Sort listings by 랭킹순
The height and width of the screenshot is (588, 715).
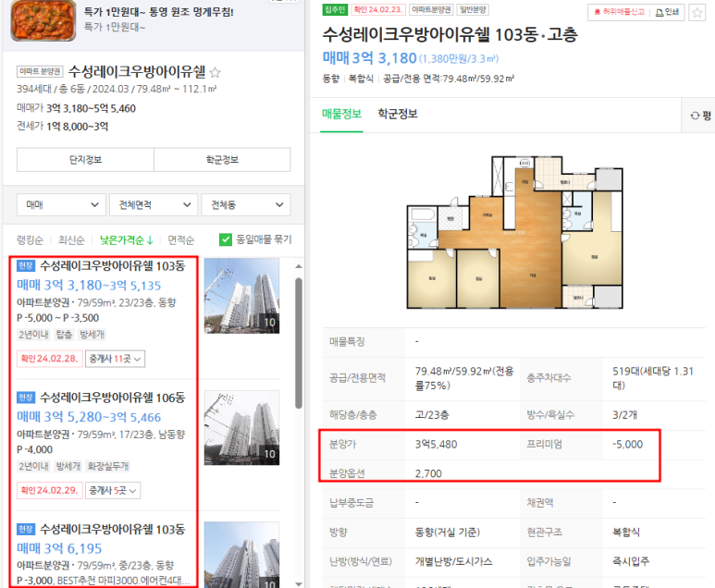tap(30, 239)
